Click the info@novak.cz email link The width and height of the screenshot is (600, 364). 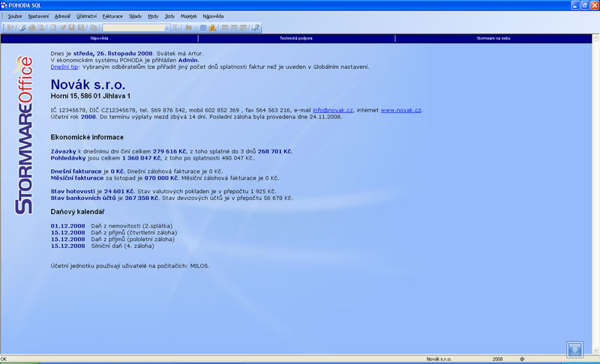332,110
